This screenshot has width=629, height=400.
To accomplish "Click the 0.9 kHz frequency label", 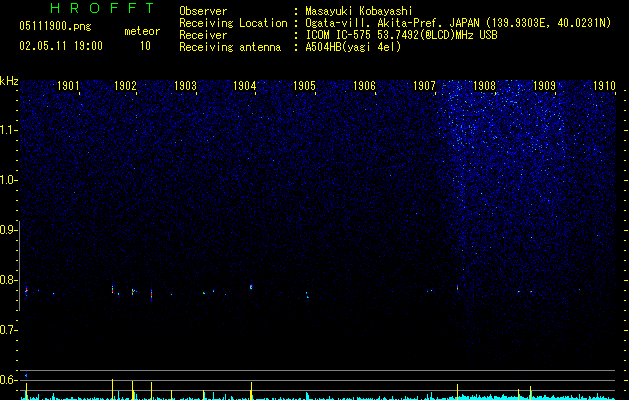I will coord(8,230).
